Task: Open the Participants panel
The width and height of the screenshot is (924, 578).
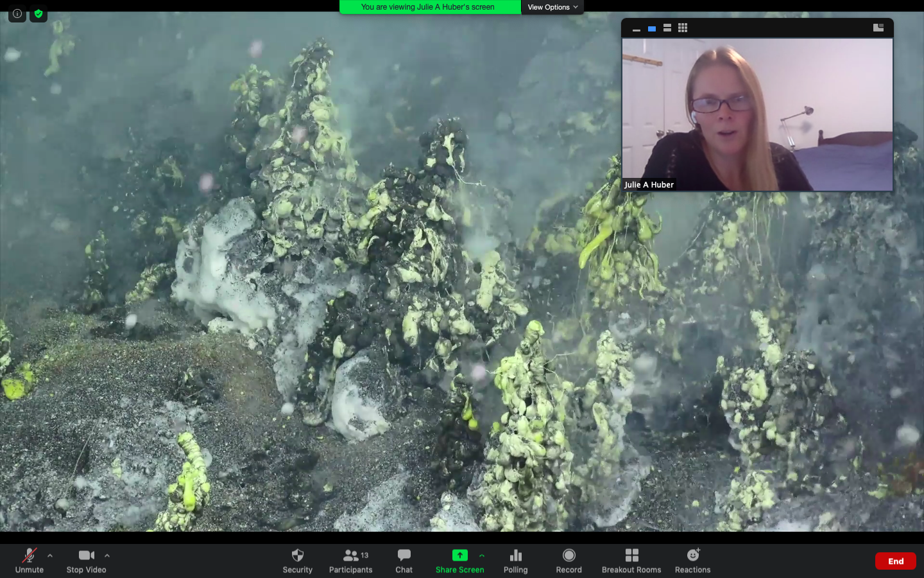Action: pyautogui.click(x=350, y=561)
